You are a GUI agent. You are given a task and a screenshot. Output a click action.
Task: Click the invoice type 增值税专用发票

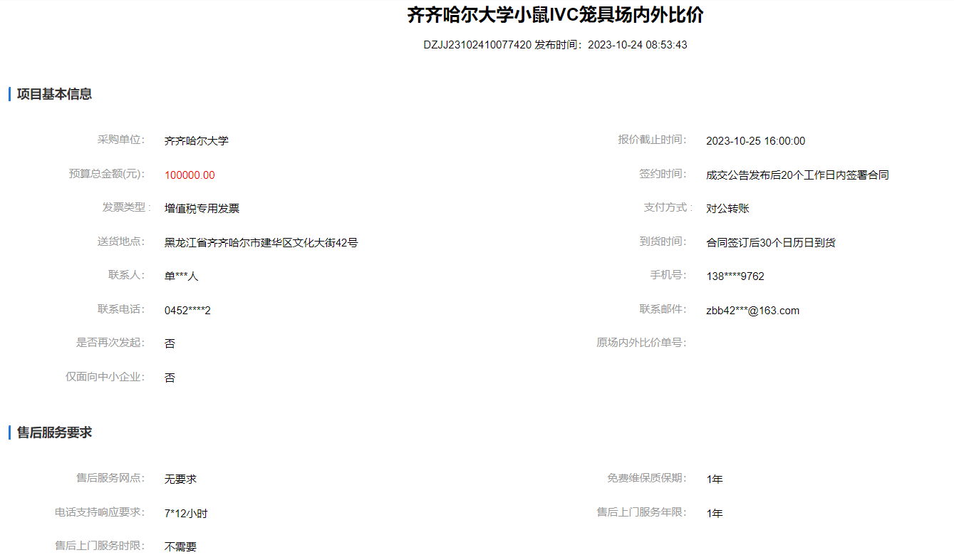[x=202, y=209]
